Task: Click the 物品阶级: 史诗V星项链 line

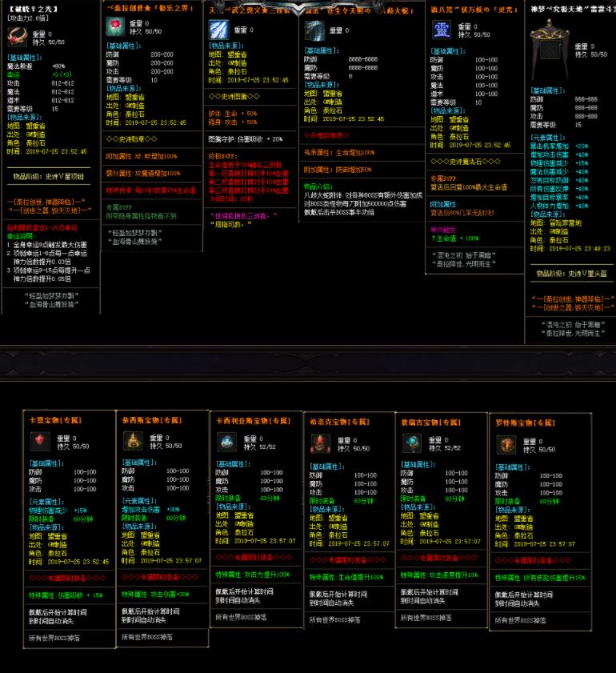Action: [x=50, y=175]
